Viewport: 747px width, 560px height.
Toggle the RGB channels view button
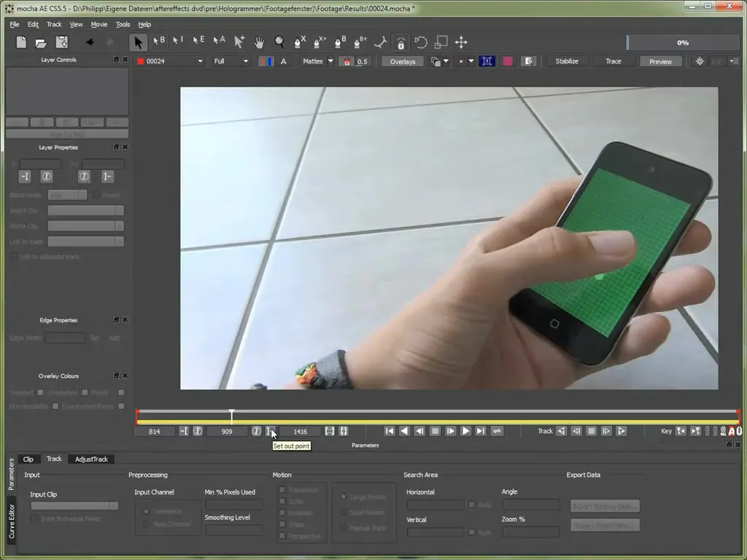pos(266,61)
